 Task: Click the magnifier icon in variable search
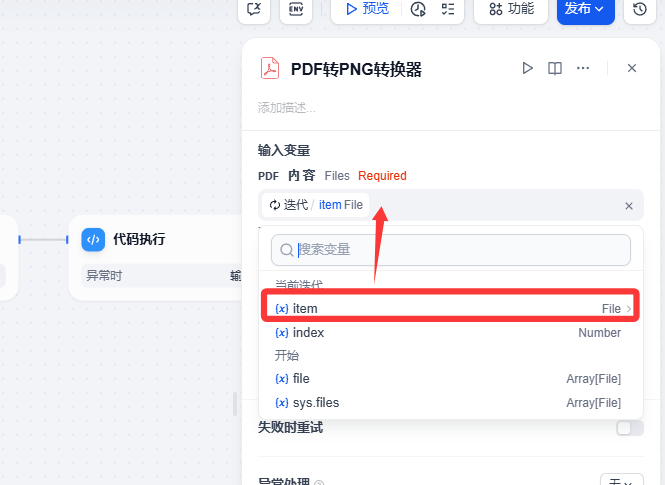coord(287,250)
